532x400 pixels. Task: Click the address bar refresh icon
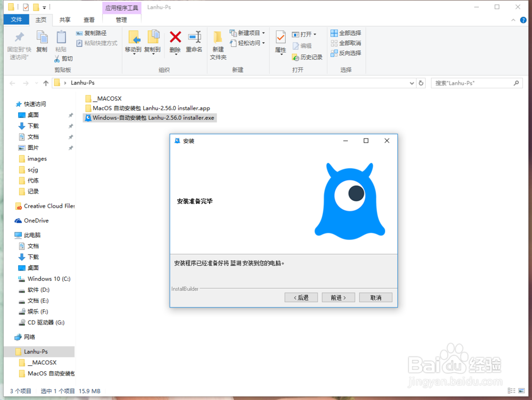[x=421, y=83]
